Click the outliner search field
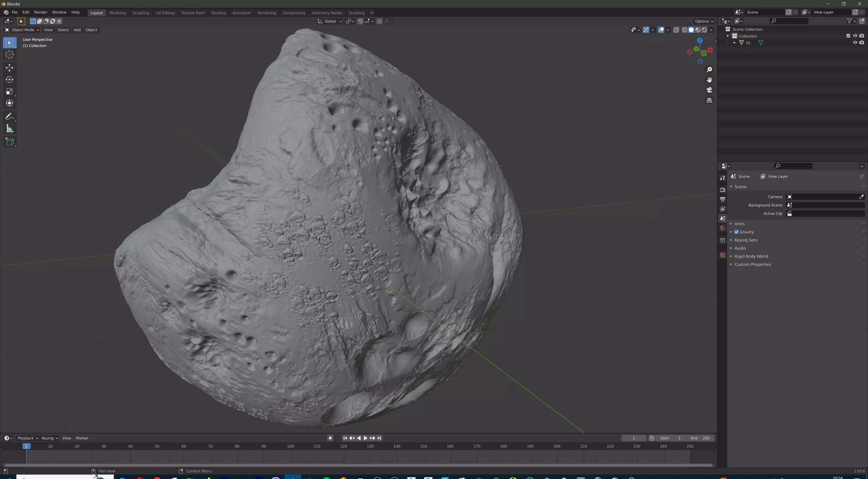The height and width of the screenshot is (479, 868). pos(789,21)
